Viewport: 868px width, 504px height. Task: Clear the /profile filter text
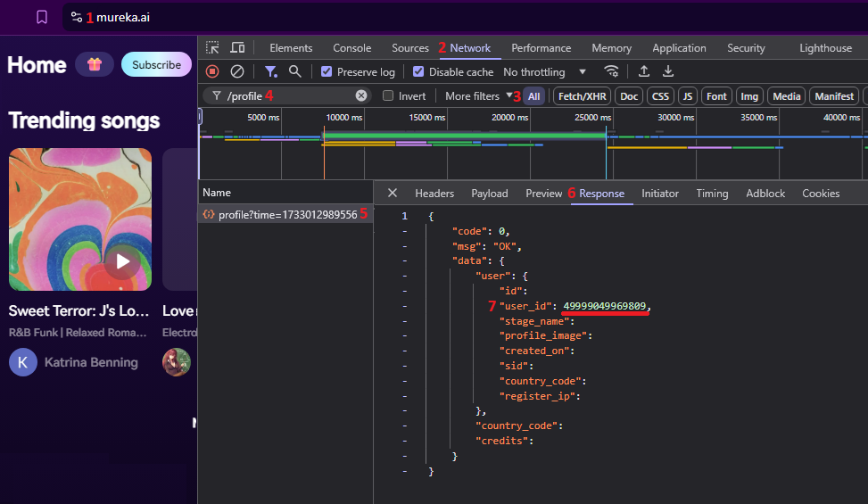361,95
